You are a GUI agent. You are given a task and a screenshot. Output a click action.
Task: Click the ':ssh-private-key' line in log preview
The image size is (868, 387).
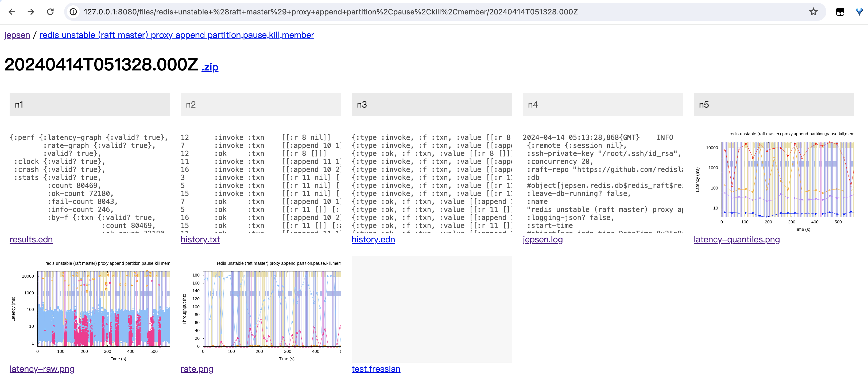pyautogui.click(x=604, y=153)
